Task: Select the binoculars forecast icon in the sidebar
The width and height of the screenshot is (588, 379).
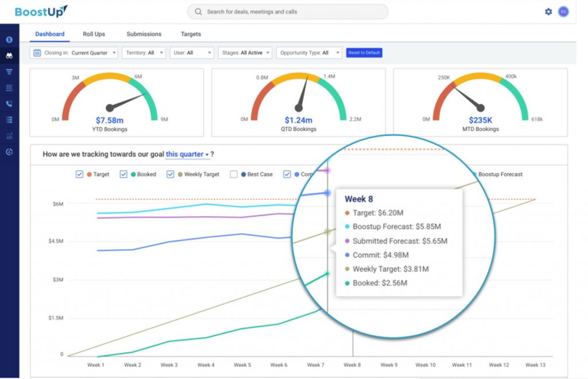Action: 9,56
